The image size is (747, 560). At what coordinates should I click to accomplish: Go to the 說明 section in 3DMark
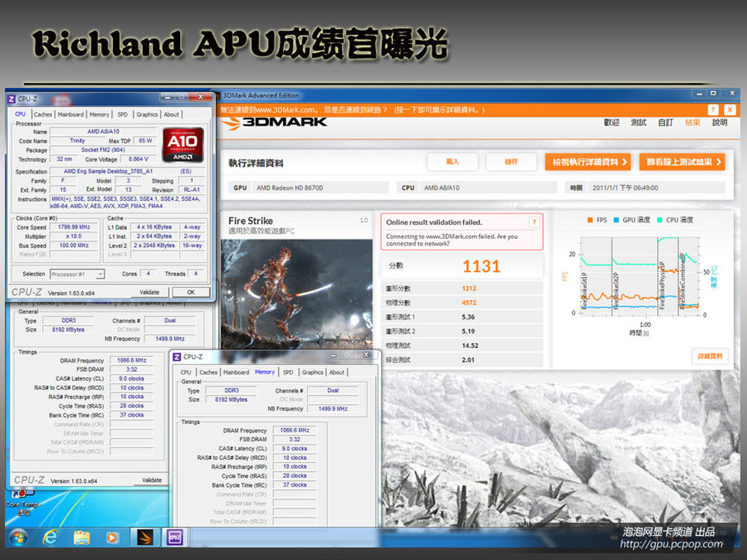click(x=719, y=123)
